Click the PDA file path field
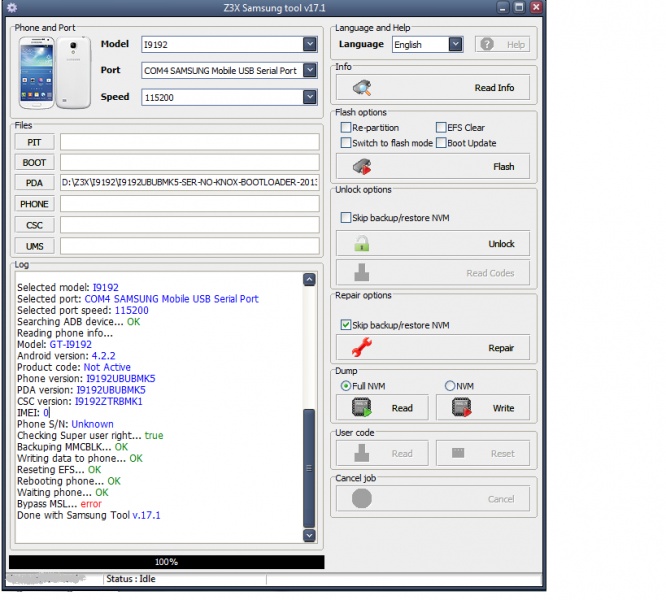The width and height of the screenshot is (666, 600). [190, 183]
